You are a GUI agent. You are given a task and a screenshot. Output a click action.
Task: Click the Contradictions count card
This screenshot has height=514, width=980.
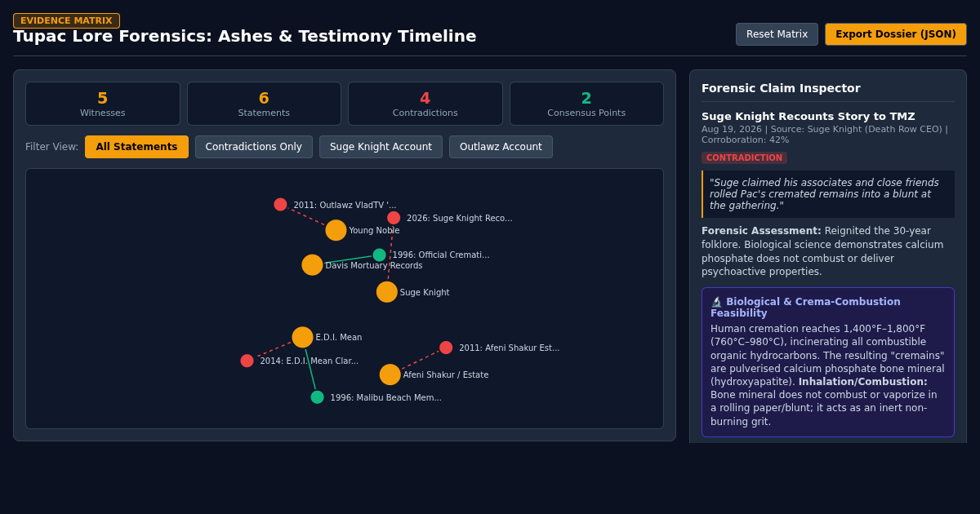coord(425,104)
